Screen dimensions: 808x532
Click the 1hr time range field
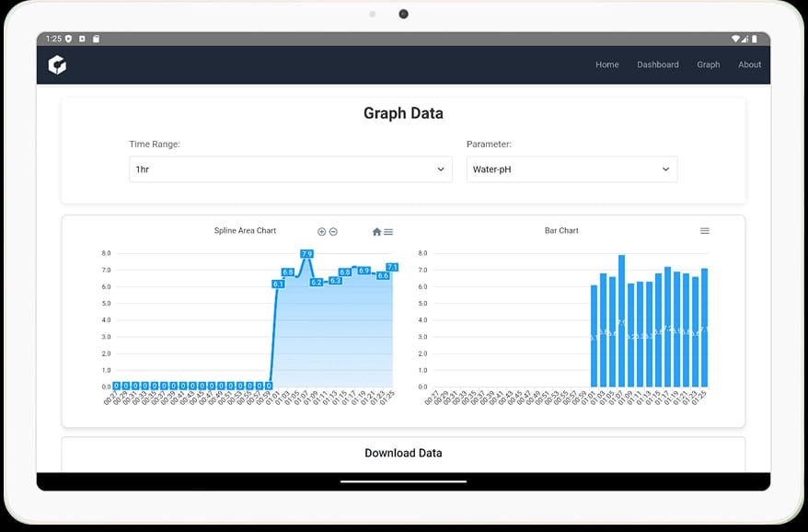(x=290, y=169)
